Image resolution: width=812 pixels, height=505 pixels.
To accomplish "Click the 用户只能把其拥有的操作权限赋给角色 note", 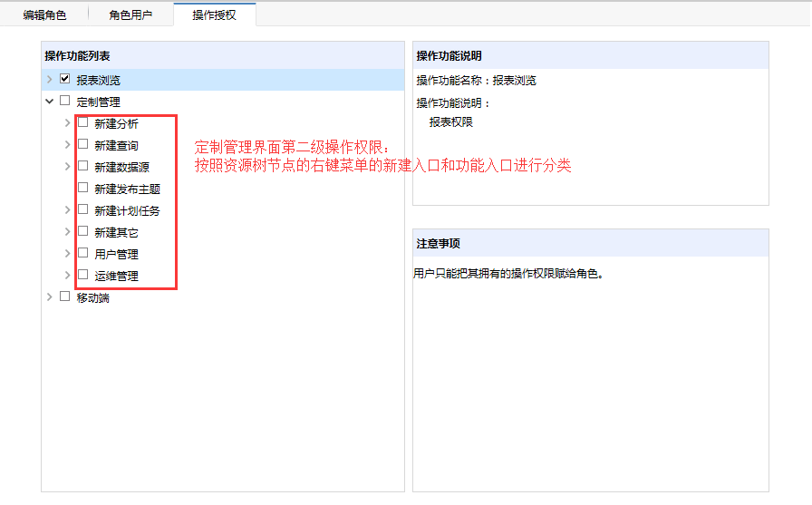I will [508, 274].
